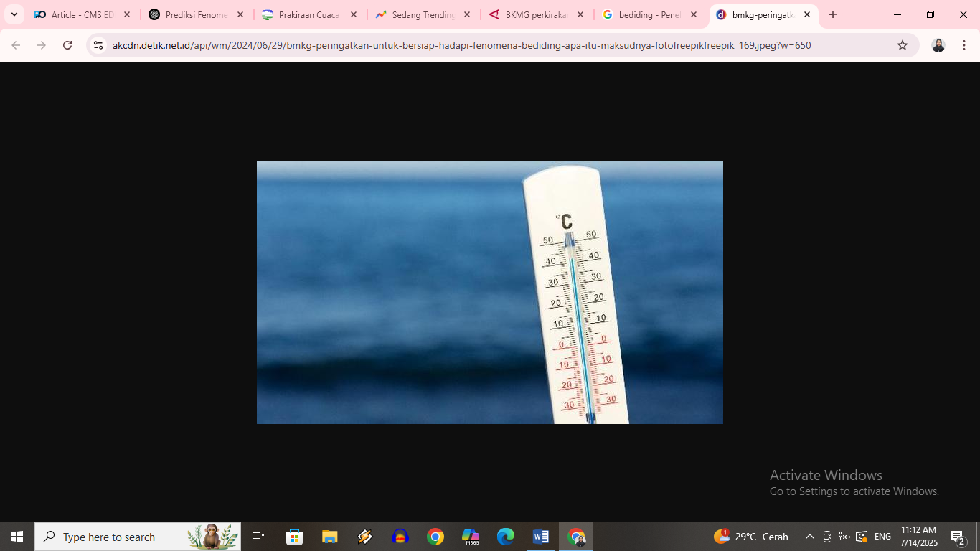Open the clock showing 11:12 AM

point(919,537)
